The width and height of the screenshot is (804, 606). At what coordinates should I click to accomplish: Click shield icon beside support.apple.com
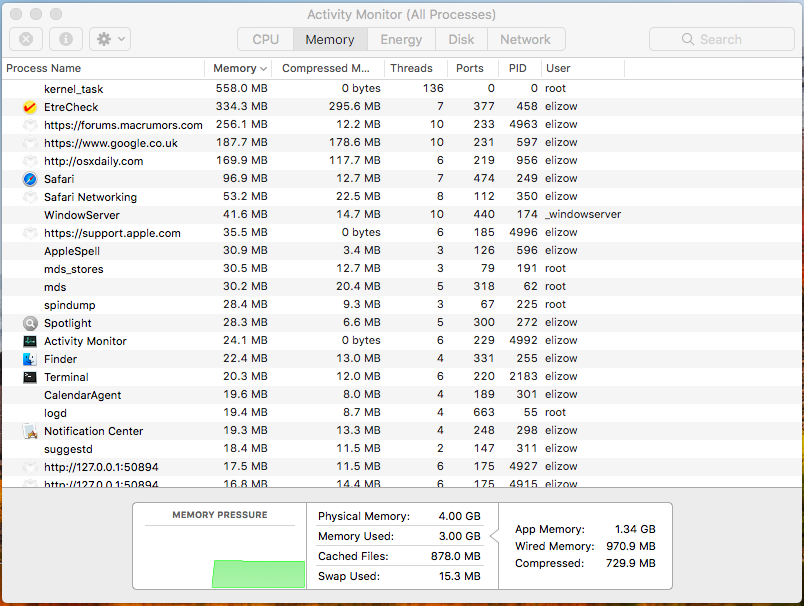(30, 233)
